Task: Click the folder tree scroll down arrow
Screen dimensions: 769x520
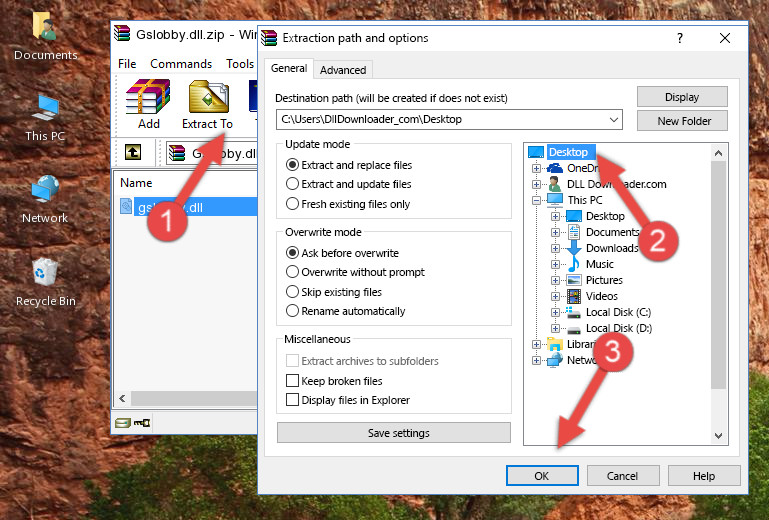Action: coord(718,436)
